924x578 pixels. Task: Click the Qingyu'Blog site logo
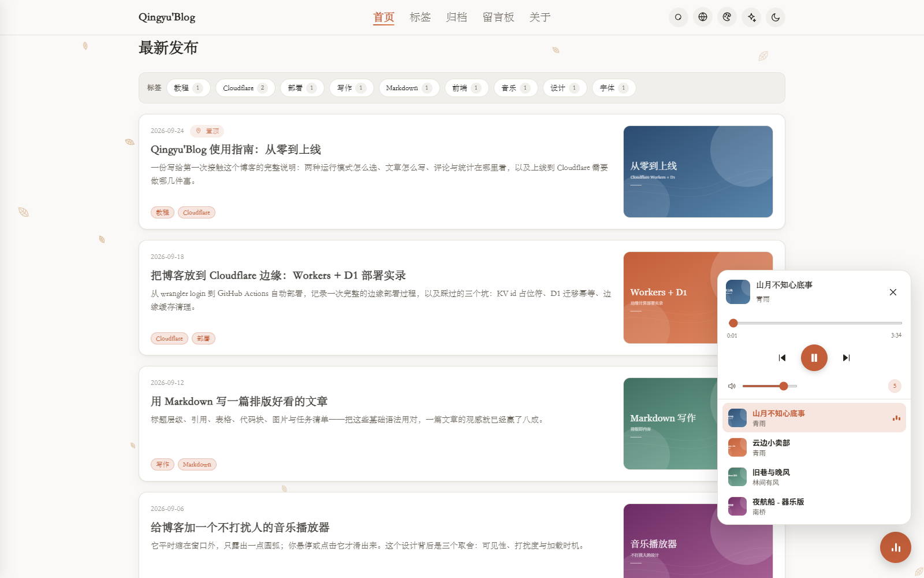click(x=167, y=17)
